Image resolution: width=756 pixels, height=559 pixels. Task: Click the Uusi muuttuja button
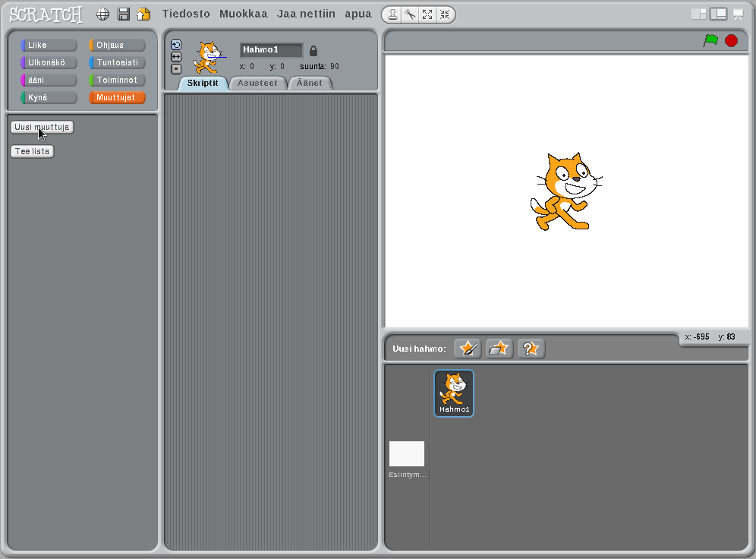click(x=42, y=127)
